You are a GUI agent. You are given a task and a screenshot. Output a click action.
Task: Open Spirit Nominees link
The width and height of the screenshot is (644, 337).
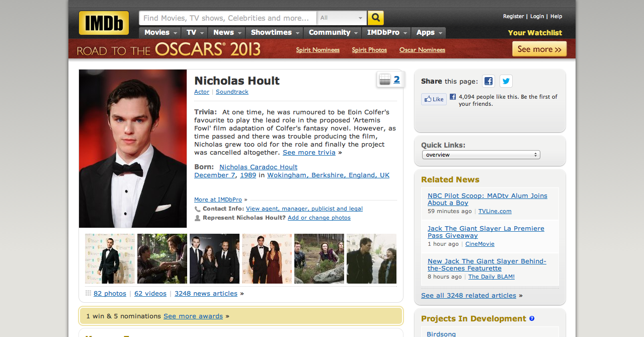(317, 50)
